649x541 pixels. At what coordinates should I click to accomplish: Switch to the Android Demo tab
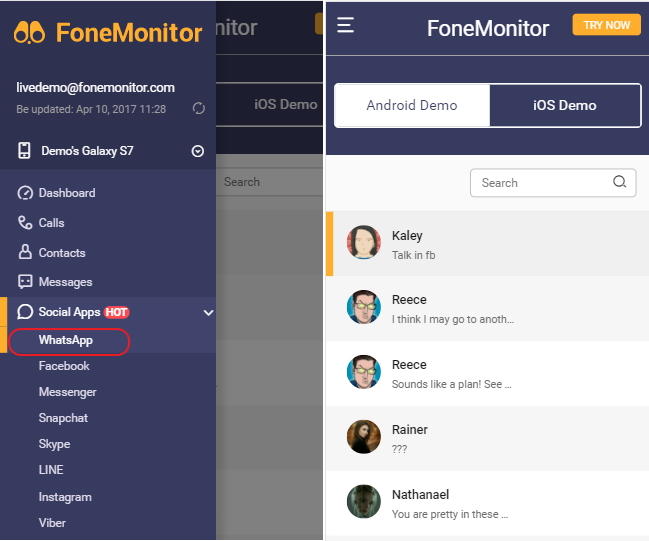coord(412,105)
